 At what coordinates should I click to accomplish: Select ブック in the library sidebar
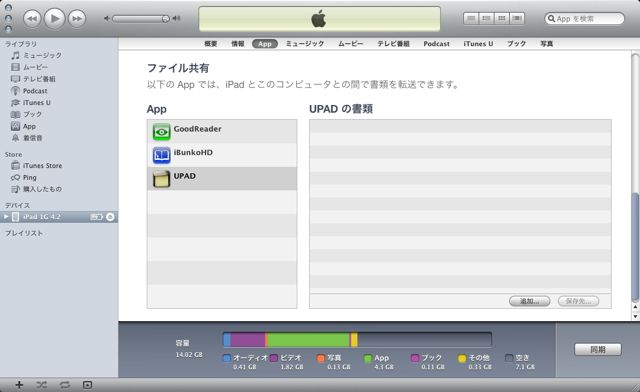pyautogui.click(x=59, y=114)
